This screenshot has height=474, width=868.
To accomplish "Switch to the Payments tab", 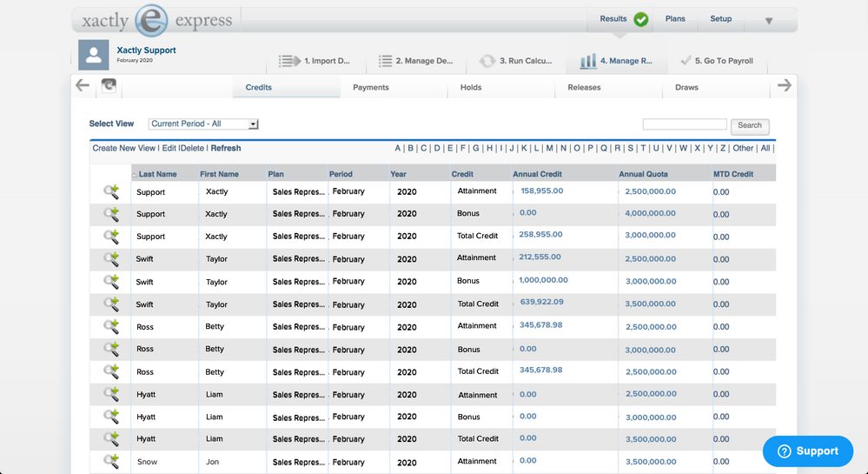I will pyautogui.click(x=371, y=87).
